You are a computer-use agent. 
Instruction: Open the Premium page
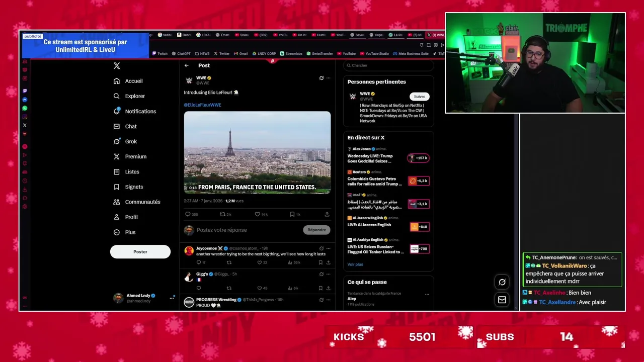tap(130, 156)
